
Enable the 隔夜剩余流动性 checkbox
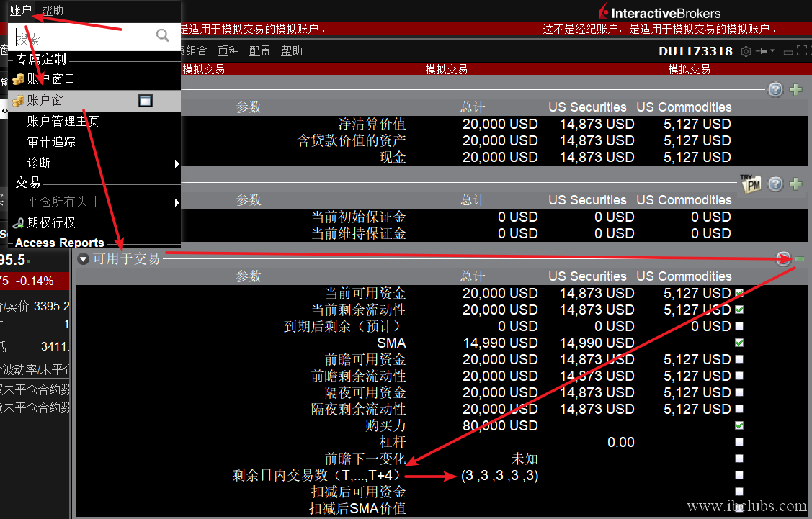739,410
